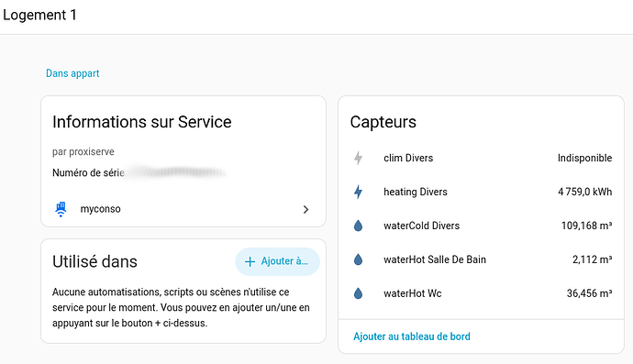Click the 109,168 m³ value
This screenshot has height=364, width=633.
point(586,226)
